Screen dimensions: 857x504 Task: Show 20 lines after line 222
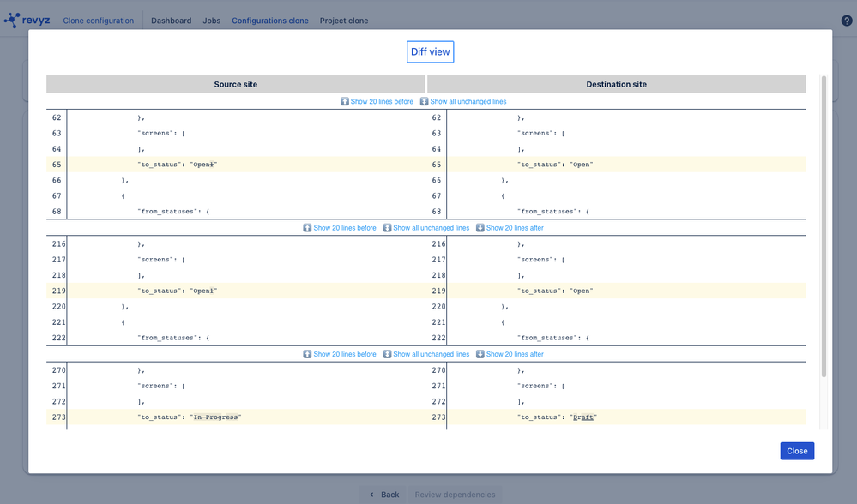510,354
